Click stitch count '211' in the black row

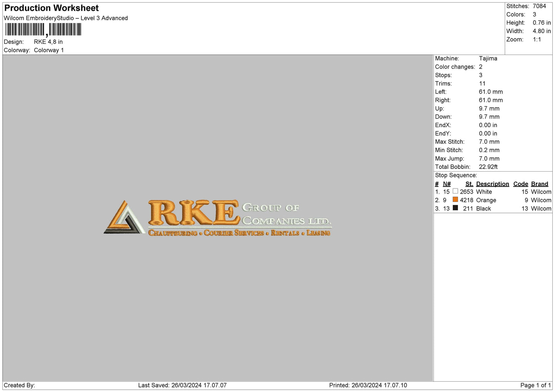(468, 209)
